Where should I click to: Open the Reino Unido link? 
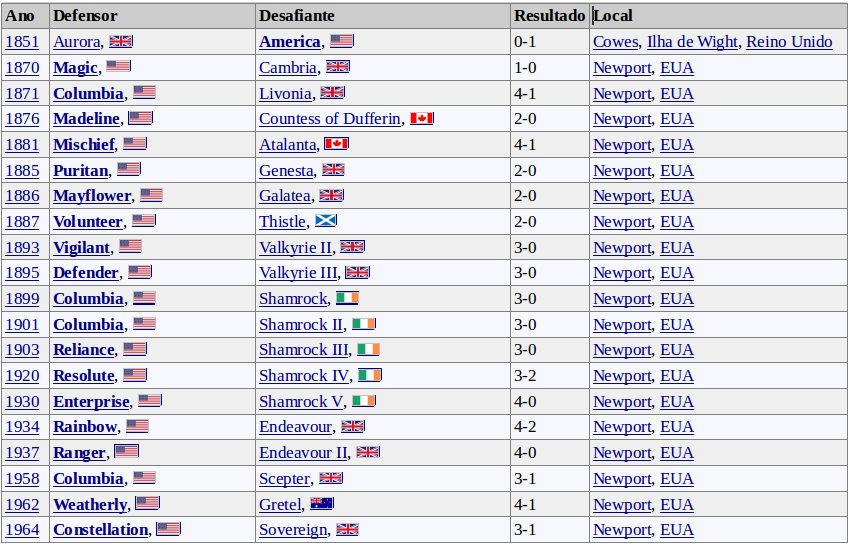click(x=789, y=42)
